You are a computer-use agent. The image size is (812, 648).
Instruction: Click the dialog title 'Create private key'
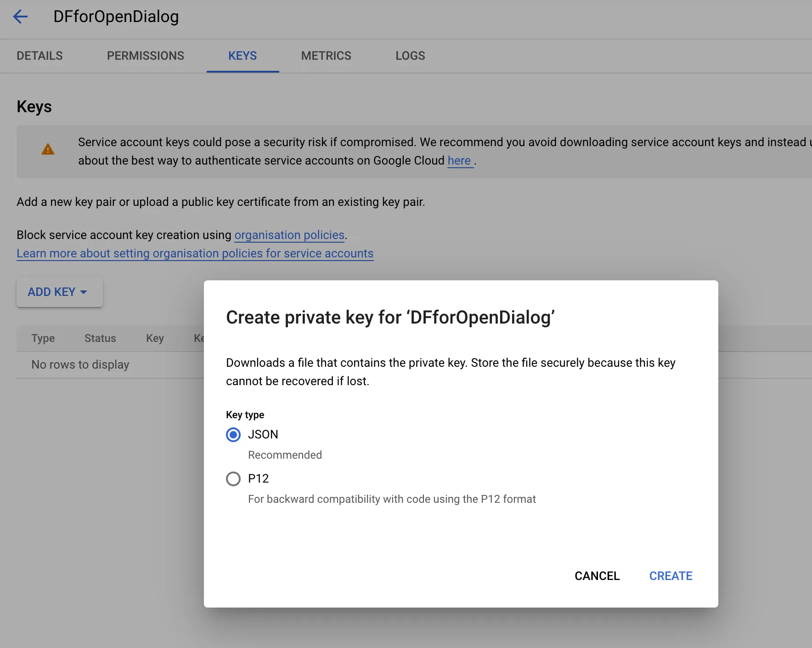[x=390, y=317]
